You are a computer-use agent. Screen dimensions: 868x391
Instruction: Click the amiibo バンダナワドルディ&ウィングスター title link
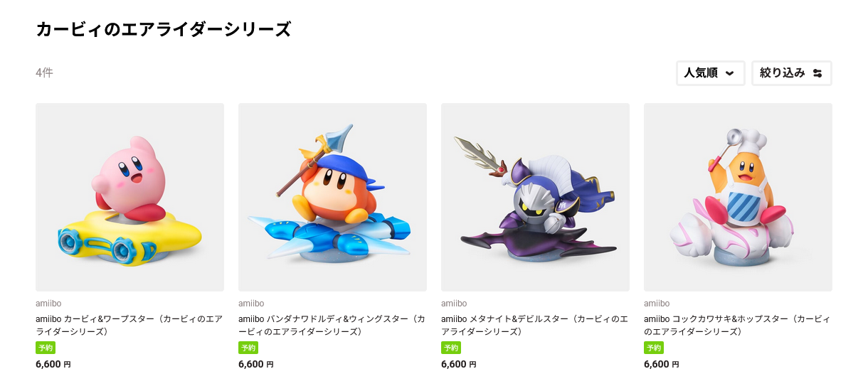pos(332,326)
